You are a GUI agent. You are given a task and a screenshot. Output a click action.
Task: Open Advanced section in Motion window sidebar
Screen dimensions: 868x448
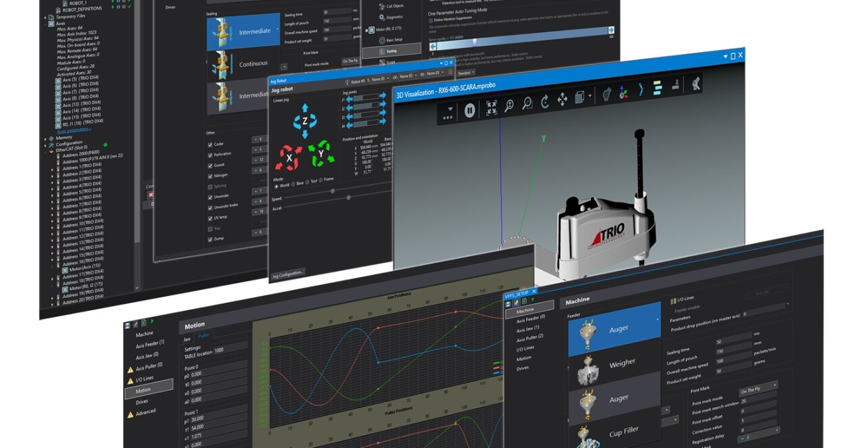click(x=145, y=412)
